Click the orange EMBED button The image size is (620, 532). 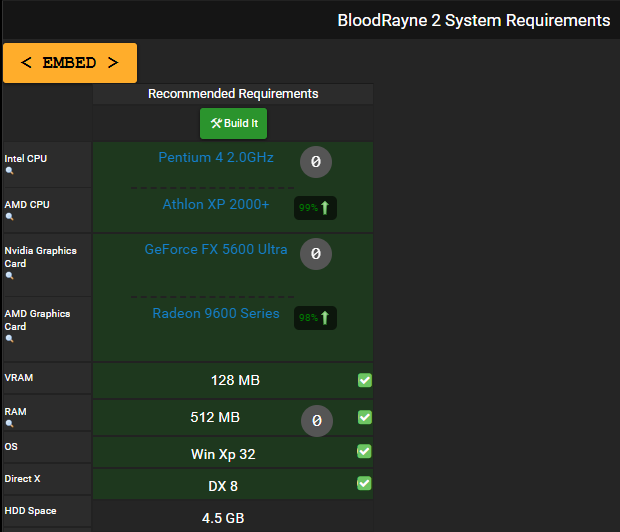pyautogui.click(x=70, y=63)
